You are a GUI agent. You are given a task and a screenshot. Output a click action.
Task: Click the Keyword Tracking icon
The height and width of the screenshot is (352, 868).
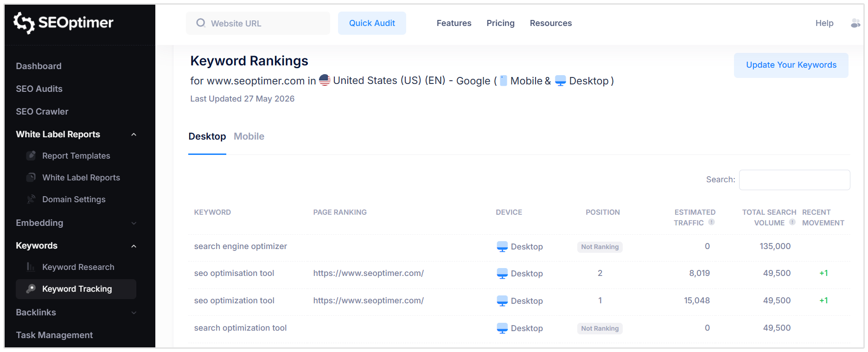tap(31, 288)
